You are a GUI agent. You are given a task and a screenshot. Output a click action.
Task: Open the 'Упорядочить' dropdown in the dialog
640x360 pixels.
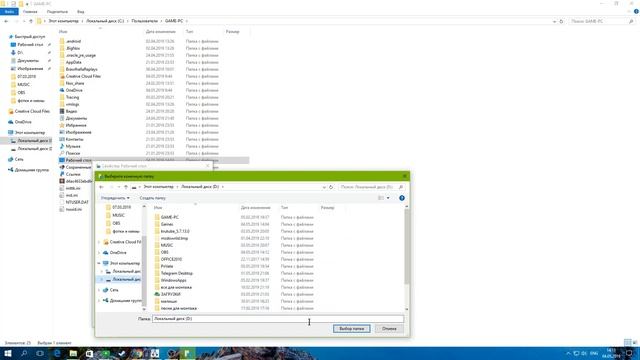coord(115,198)
